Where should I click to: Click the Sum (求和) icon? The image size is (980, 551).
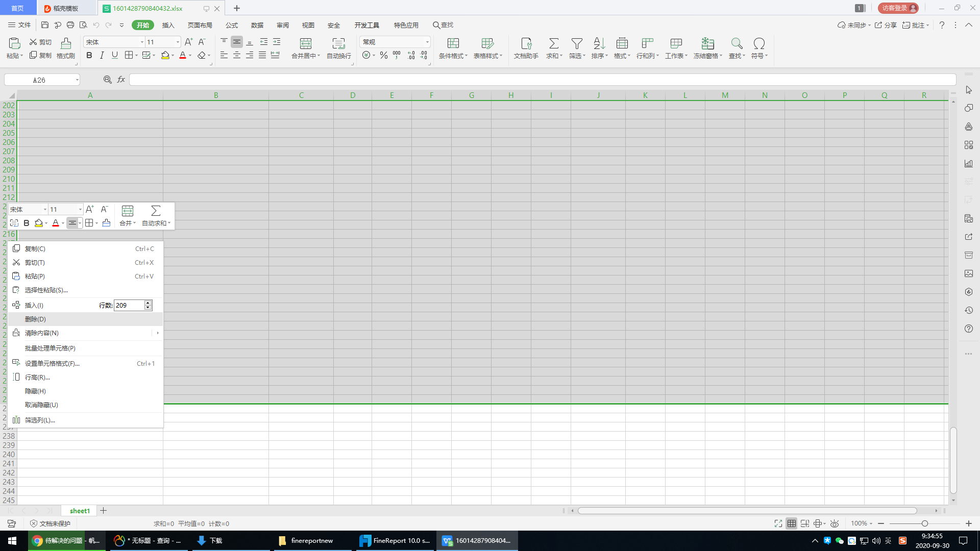(x=554, y=43)
